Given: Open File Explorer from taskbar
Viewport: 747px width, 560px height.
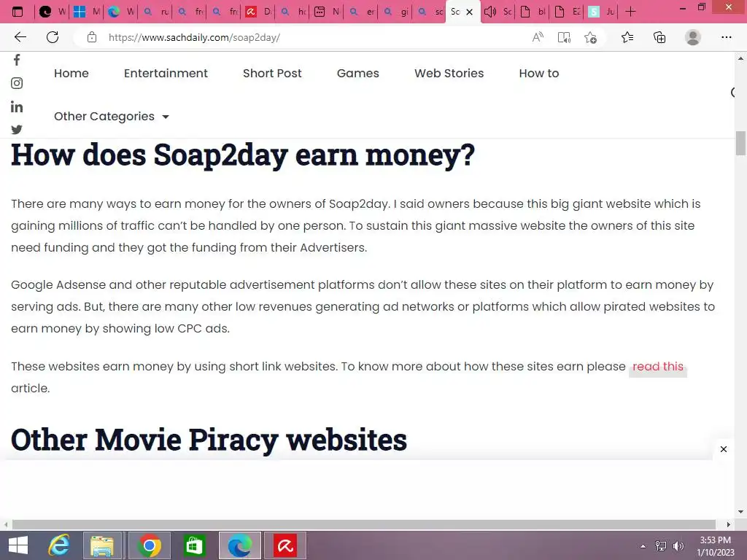Looking at the screenshot, I should click(x=102, y=545).
